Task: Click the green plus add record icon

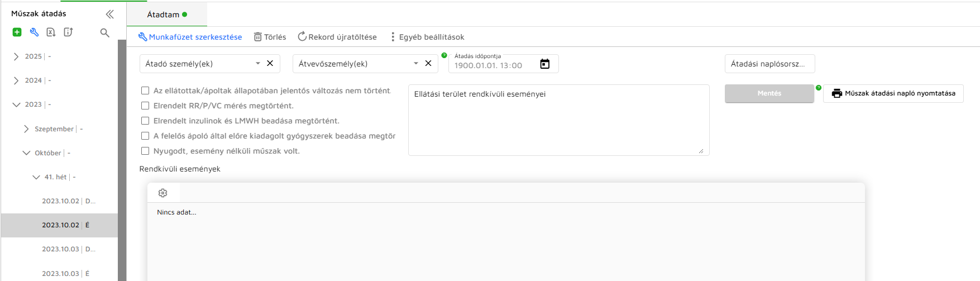Action: tap(17, 32)
